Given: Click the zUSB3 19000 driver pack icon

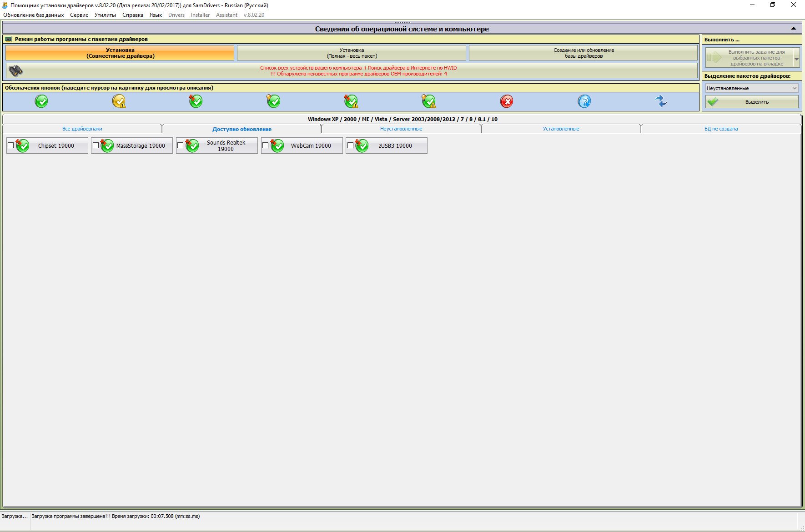Looking at the screenshot, I should (x=362, y=146).
